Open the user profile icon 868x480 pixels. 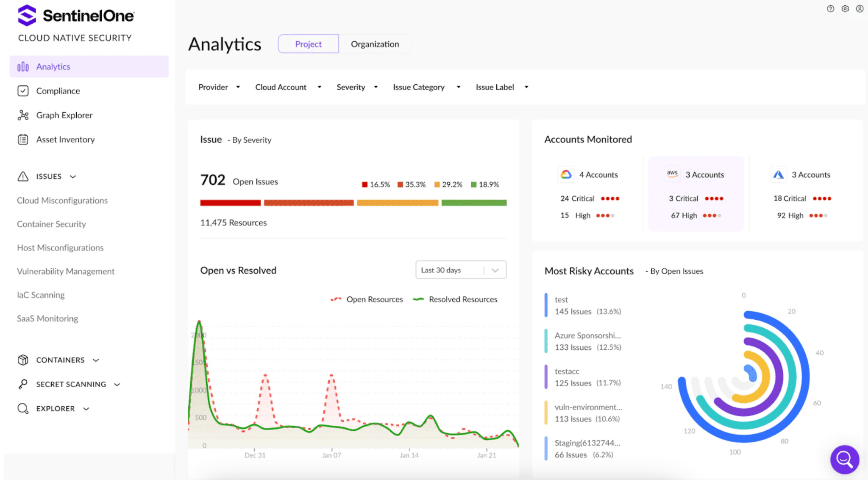[x=860, y=8]
